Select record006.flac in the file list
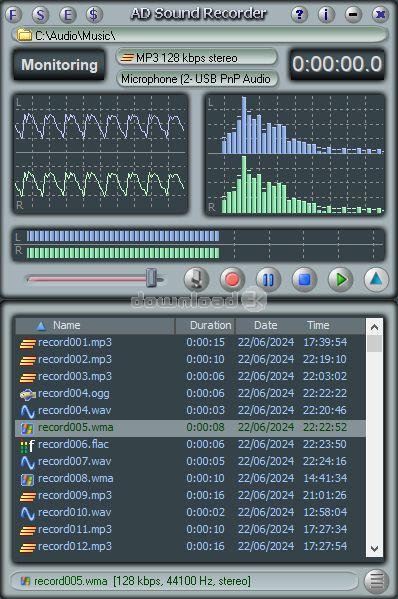 [190, 444]
